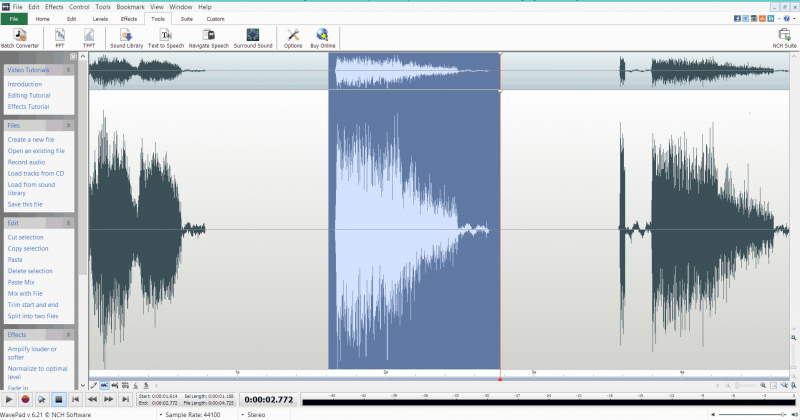Image resolution: width=800 pixels, height=420 pixels.
Task: Click the NCH Suite icon
Action: tap(784, 38)
